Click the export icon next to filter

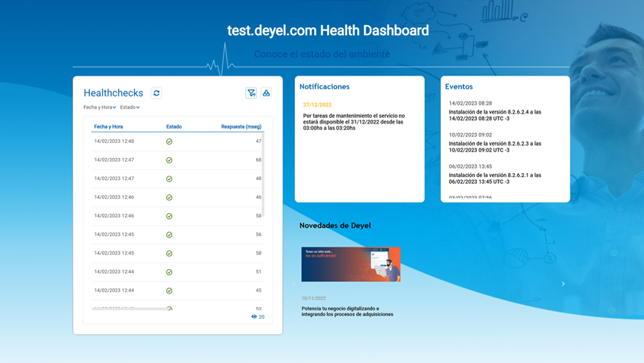266,93
